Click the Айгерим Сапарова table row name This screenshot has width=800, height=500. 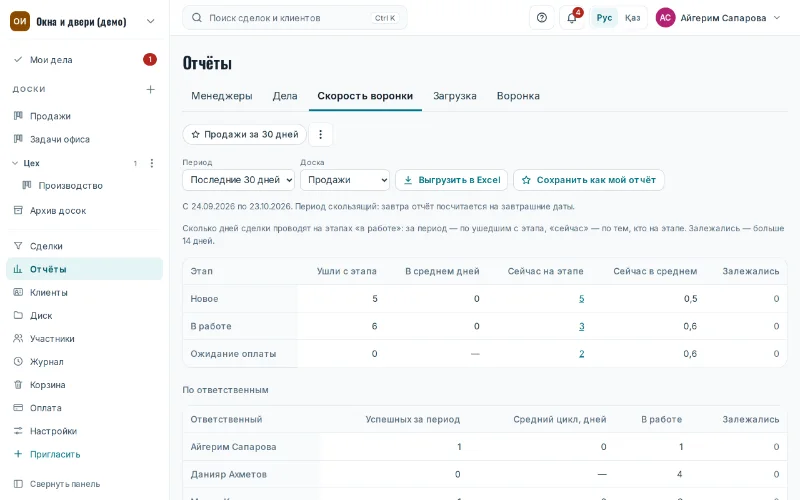coord(233,447)
